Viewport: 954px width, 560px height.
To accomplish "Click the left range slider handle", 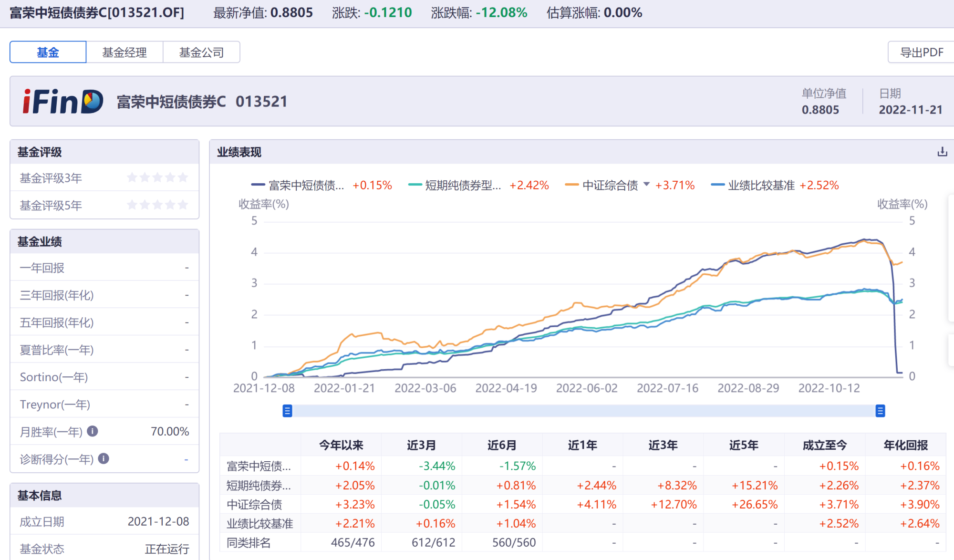I will coord(287,411).
